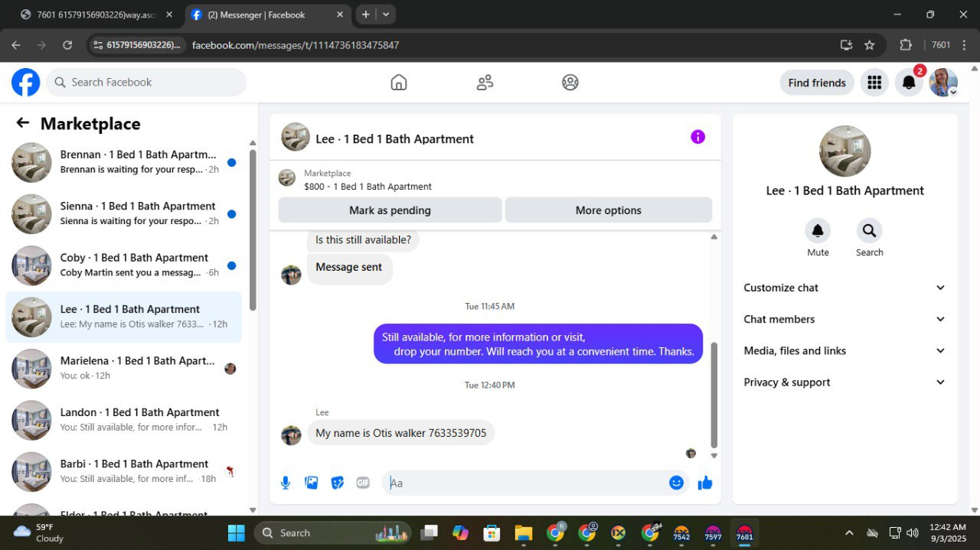The width and height of the screenshot is (980, 550).
Task: Reload the browser page
Action: coord(67,45)
